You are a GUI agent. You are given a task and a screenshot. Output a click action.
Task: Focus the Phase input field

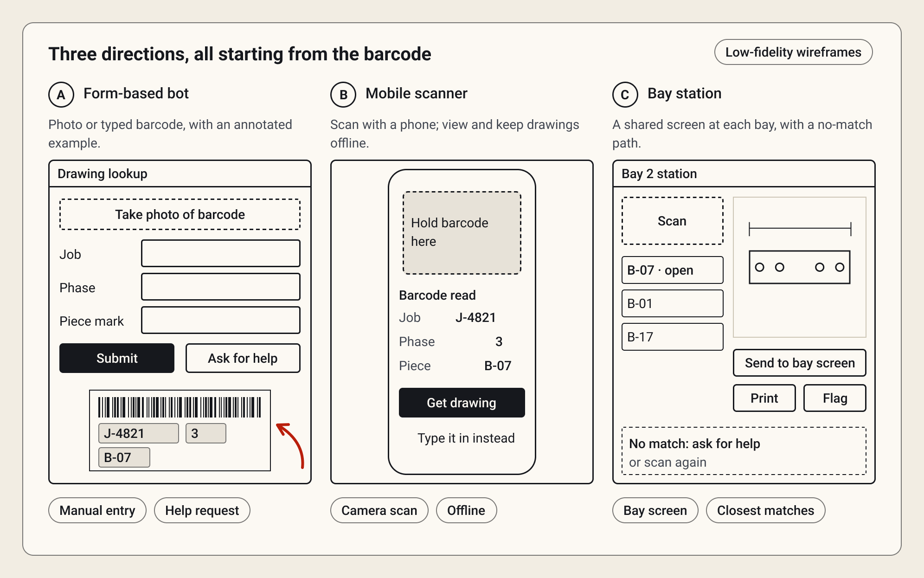[x=221, y=287]
